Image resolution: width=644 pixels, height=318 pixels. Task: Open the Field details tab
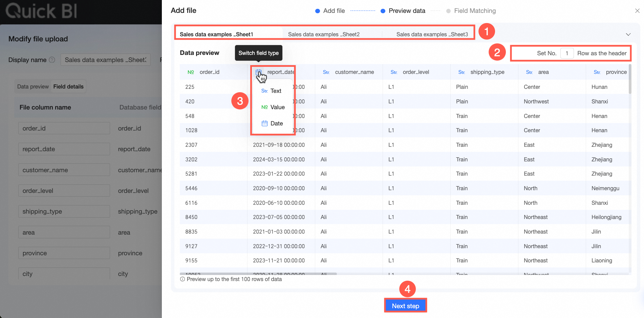pos(68,86)
